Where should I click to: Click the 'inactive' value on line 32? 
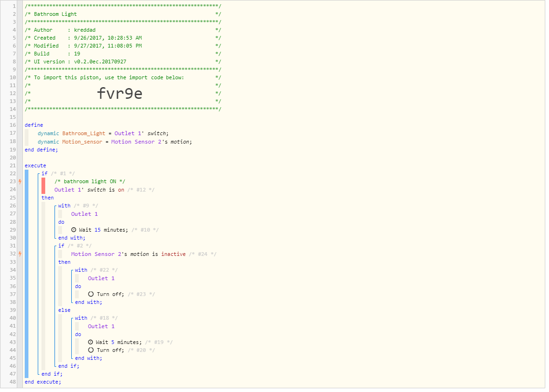[174, 254]
